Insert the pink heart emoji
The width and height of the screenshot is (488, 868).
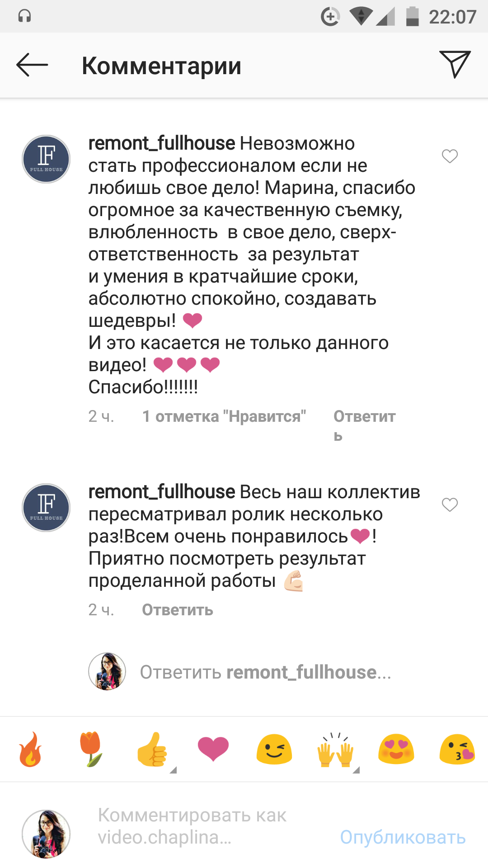pyautogui.click(x=213, y=750)
